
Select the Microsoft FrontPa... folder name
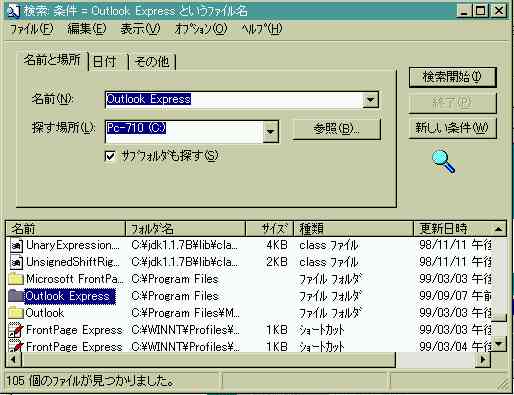pos(75,279)
